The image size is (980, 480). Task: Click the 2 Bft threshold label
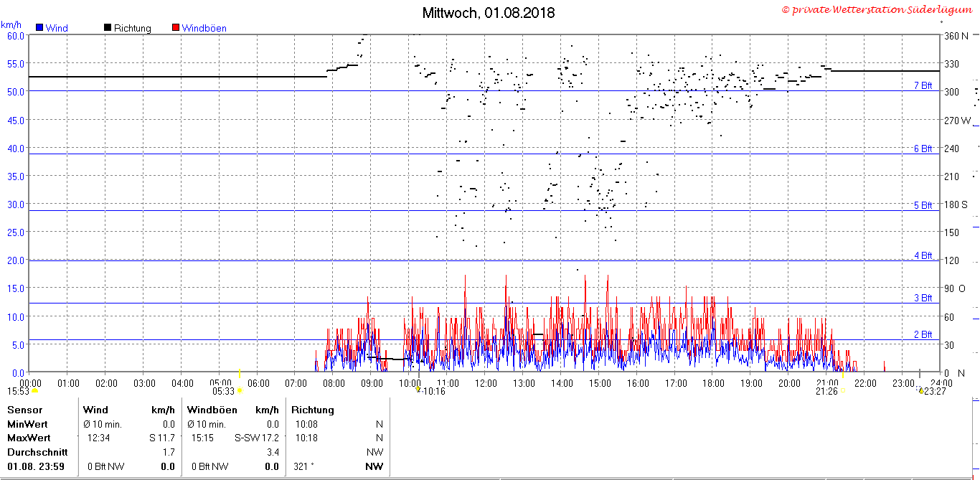[x=923, y=334]
